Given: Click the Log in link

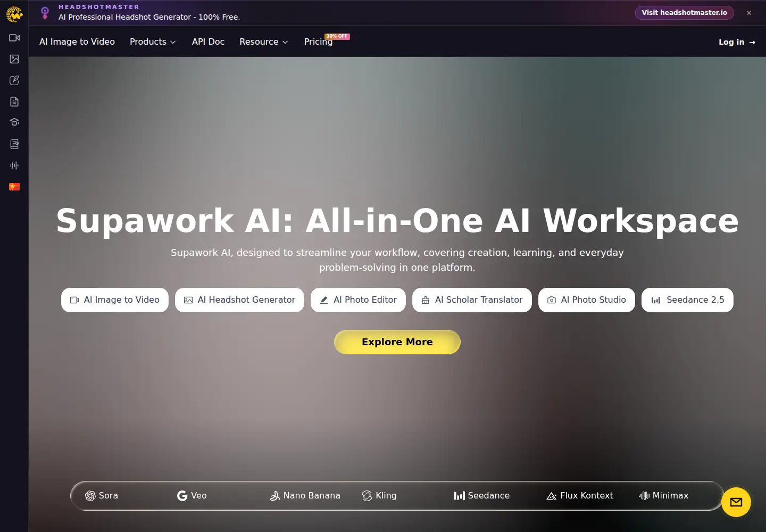Looking at the screenshot, I should 737,42.
